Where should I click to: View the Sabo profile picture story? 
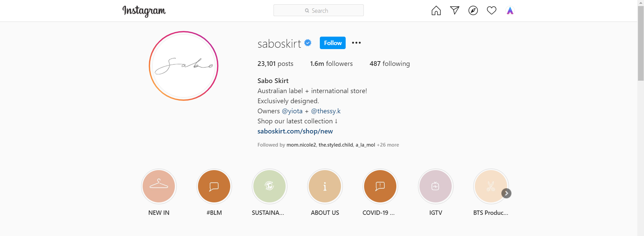point(184,66)
